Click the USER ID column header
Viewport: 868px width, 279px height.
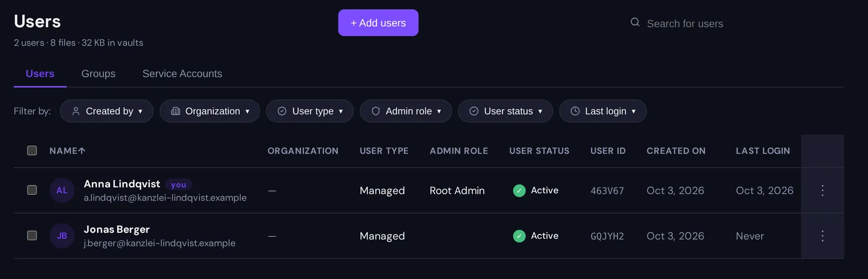tap(608, 151)
